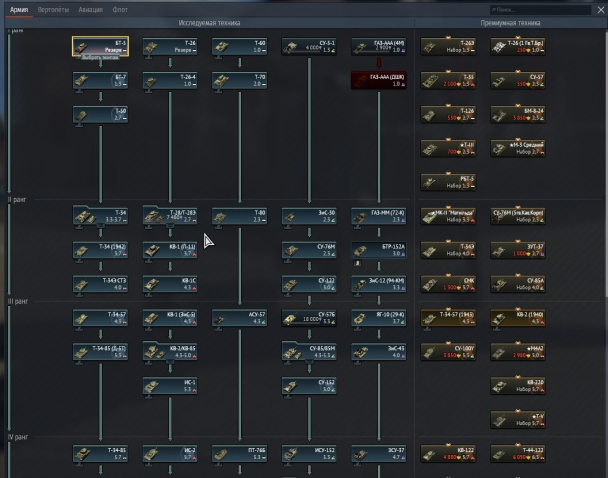
Task: Select the Т-60 light tank card
Action: click(x=239, y=47)
